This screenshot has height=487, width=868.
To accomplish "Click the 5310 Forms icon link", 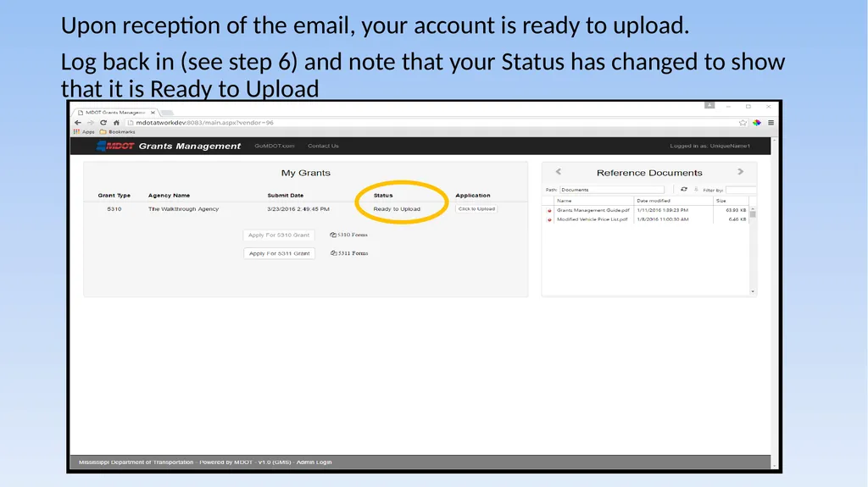I will coord(348,235).
